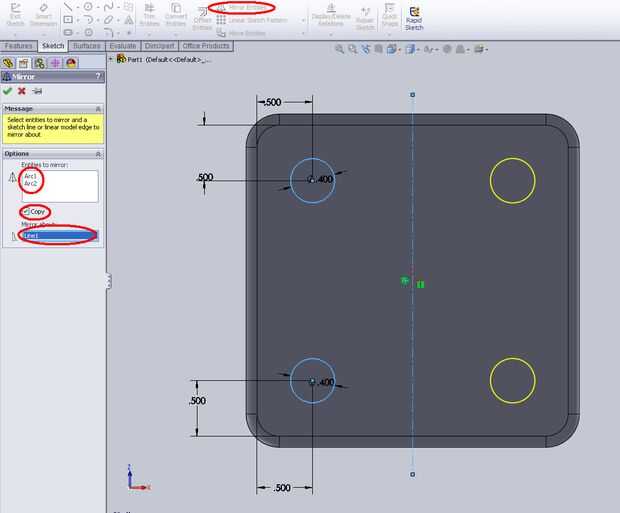Screen dimensions: 620x513
Task: Open the Display Style icon
Action: [x=410, y=49]
